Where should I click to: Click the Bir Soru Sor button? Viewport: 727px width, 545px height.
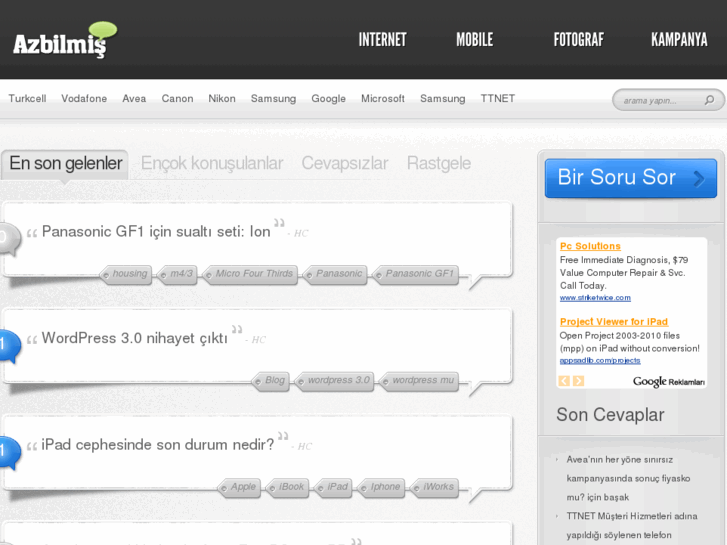[631, 178]
